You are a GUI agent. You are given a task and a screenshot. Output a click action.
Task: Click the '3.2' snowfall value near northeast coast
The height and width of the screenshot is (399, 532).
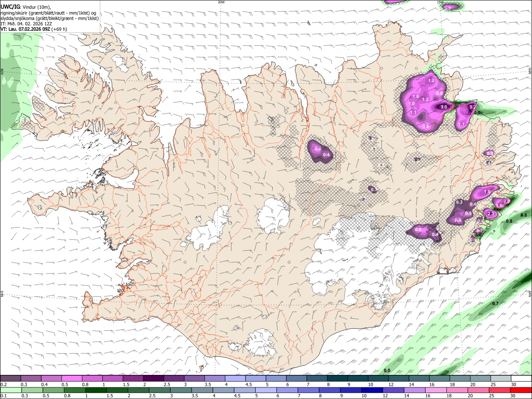click(x=472, y=107)
